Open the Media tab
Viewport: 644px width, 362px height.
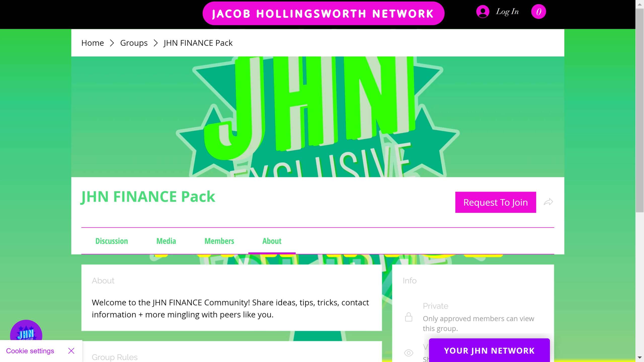coord(166,241)
